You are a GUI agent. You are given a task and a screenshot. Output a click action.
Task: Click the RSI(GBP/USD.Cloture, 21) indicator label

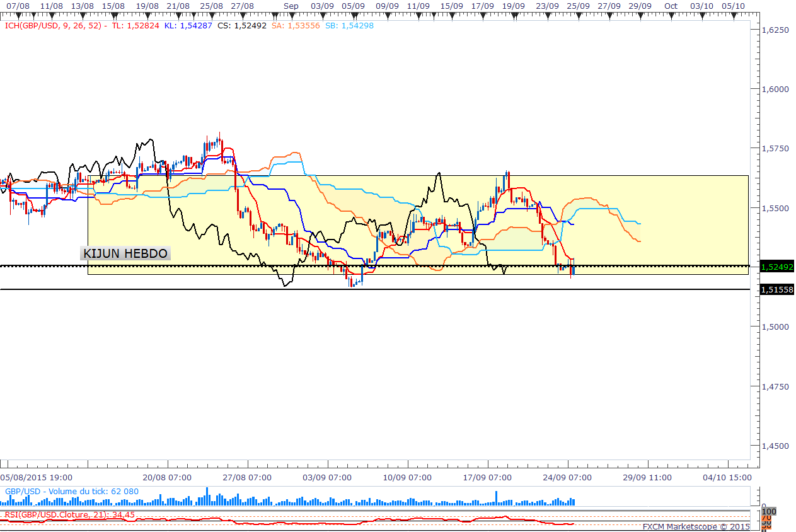(69, 514)
